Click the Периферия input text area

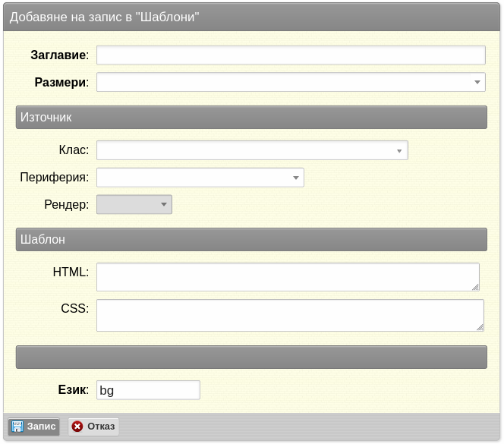pyautogui.click(x=193, y=178)
